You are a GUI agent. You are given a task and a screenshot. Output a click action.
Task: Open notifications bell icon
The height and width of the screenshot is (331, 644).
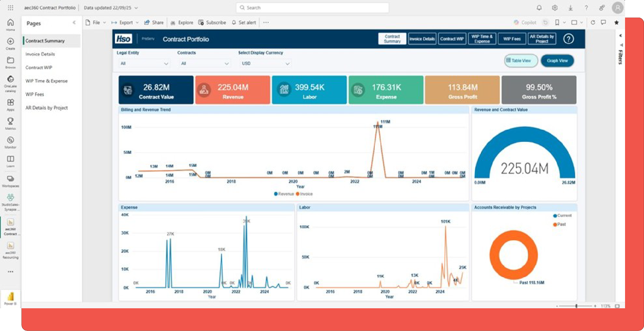pyautogui.click(x=539, y=8)
